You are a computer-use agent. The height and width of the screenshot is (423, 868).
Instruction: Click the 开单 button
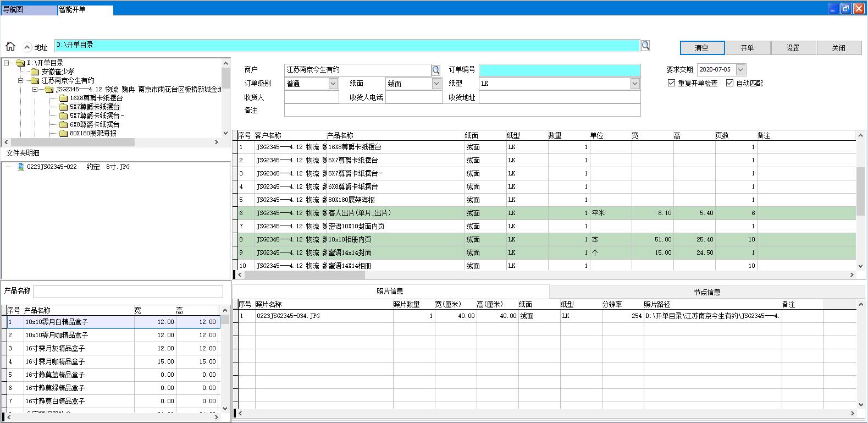click(747, 48)
